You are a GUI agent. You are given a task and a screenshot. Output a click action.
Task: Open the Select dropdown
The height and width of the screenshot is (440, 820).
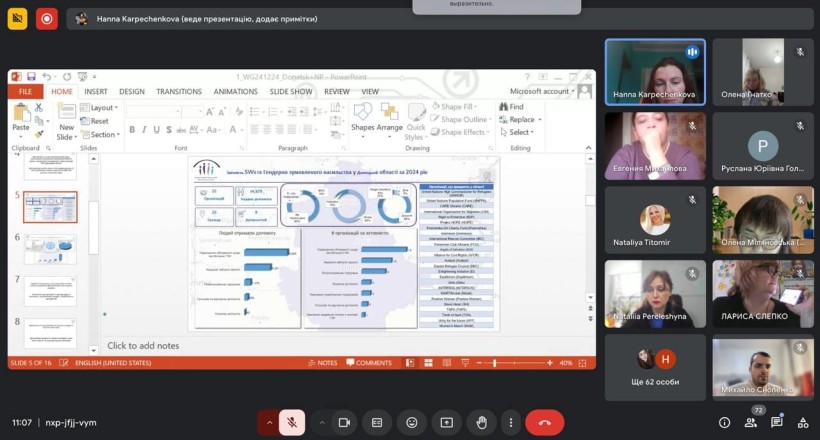coord(517,132)
